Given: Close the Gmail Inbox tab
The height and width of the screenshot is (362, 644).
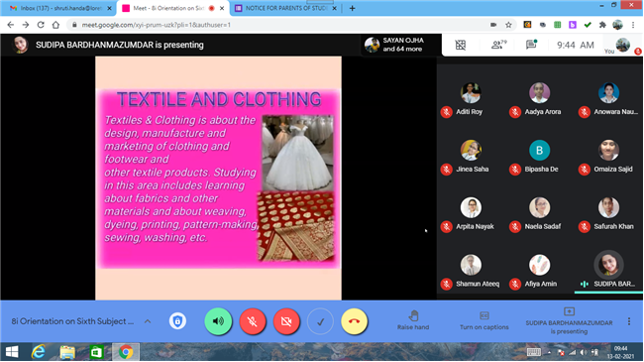Looking at the screenshot, I should point(109,8).
